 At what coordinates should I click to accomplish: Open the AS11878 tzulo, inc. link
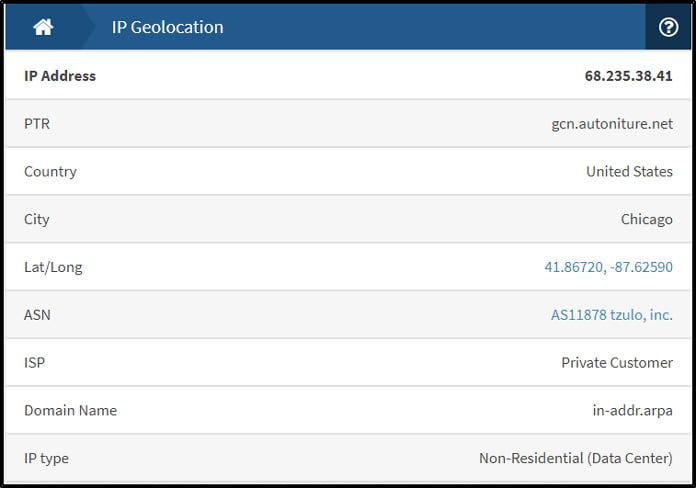(x=612, y=315)
